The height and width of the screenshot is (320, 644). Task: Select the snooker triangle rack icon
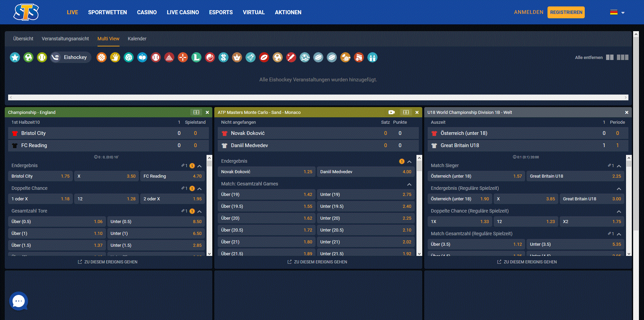pyautogui.click(x=169, y=57)
